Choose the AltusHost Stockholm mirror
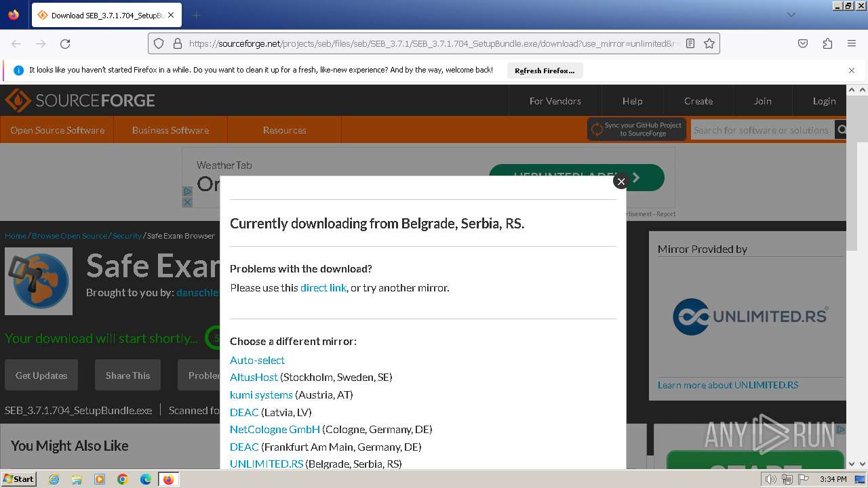Screen dimensions: 868x488 tap(254, 377)
